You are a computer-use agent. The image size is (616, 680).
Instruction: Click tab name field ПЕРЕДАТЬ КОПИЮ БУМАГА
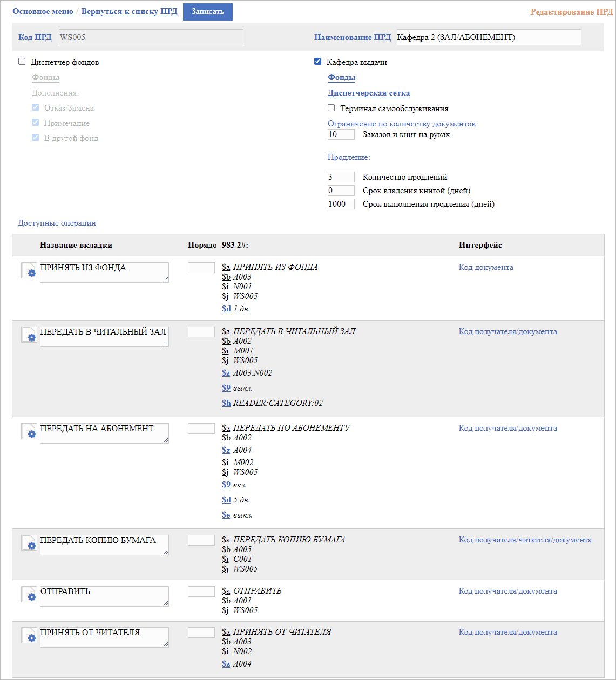[104, 545]
